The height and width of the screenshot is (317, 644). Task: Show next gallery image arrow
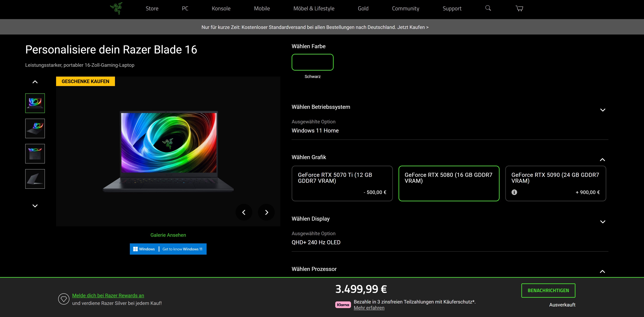pyautogui.click(x=266, y=212)
